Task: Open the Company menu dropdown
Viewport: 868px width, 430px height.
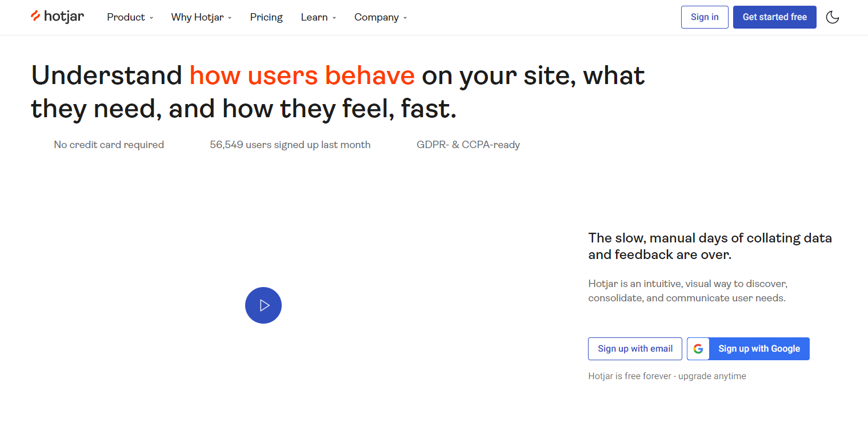Action: [x=381, y=17]
